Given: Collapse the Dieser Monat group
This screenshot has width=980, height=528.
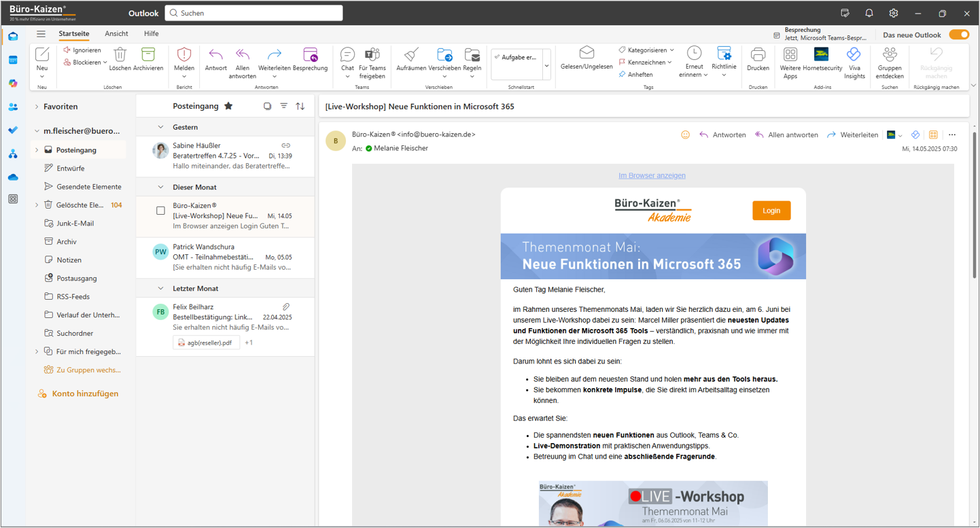Looking at the screenshot, I should (x=160, y=187).
